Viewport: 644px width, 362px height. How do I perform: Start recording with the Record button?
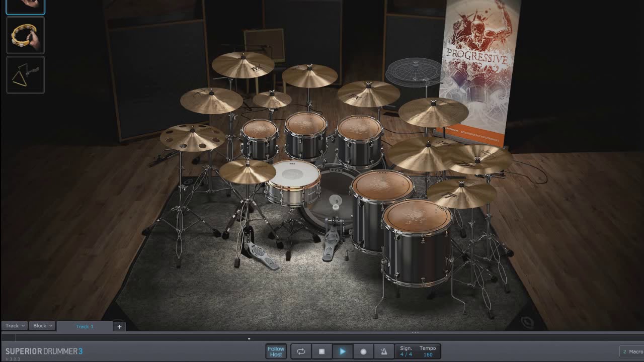pos(363,351)
